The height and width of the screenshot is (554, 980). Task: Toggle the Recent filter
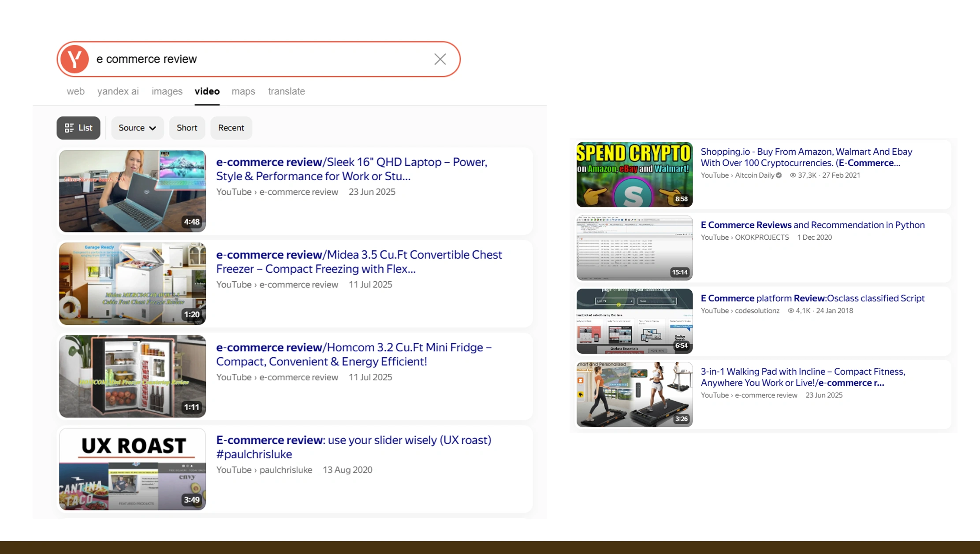[x=231, y=128]
